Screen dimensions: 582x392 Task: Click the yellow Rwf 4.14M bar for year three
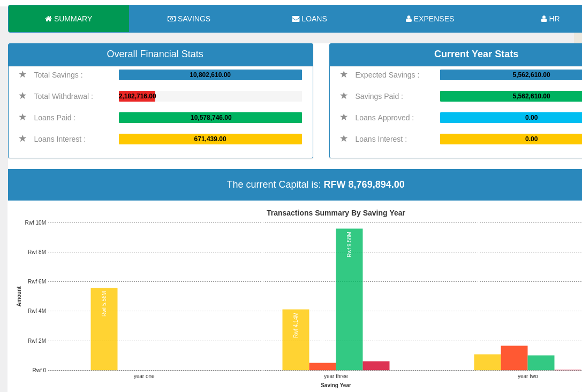[296, 340]
